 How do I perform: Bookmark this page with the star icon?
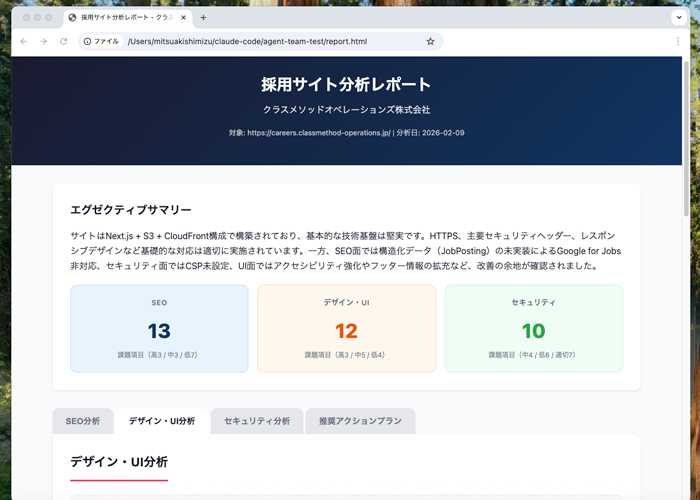pos(430,41)
